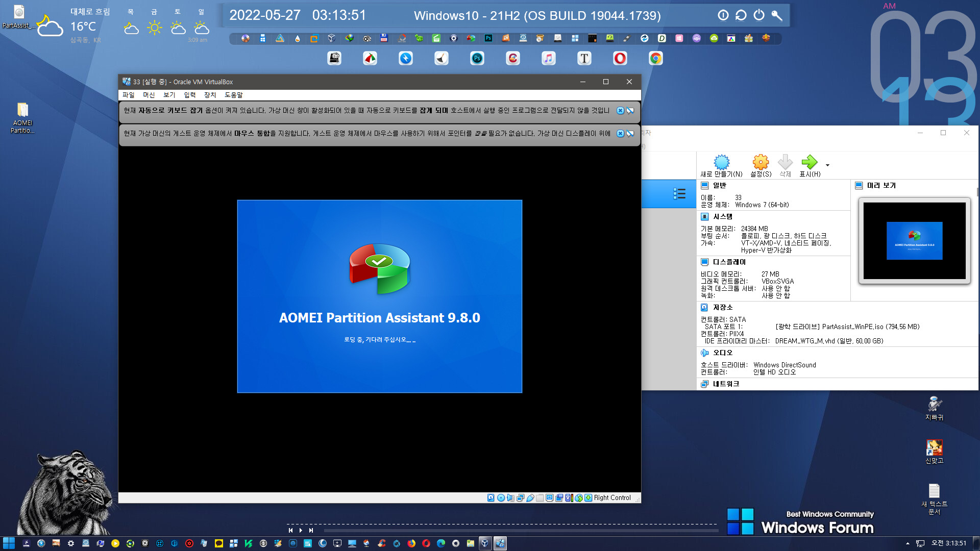The height and width of the screenshot is (551, 980).
Task: Click the keyboard capture arrow icon
Action: coord(588,498)
